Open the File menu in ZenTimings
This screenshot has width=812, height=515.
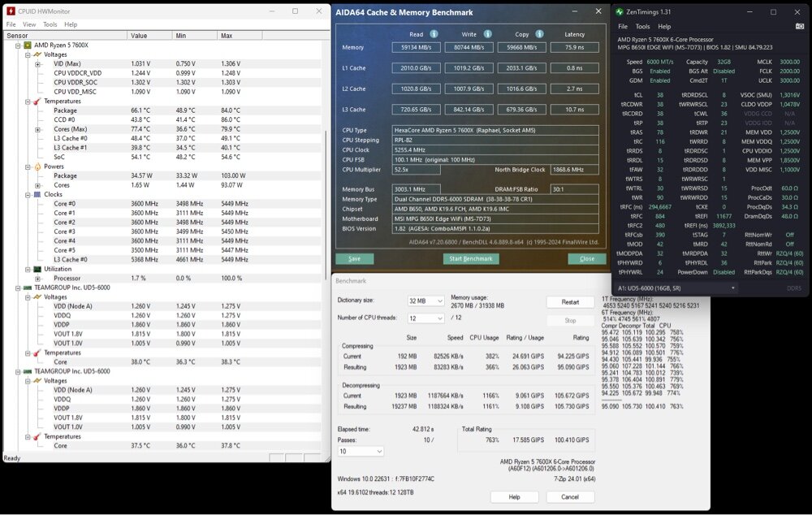[x=623, y=27]
